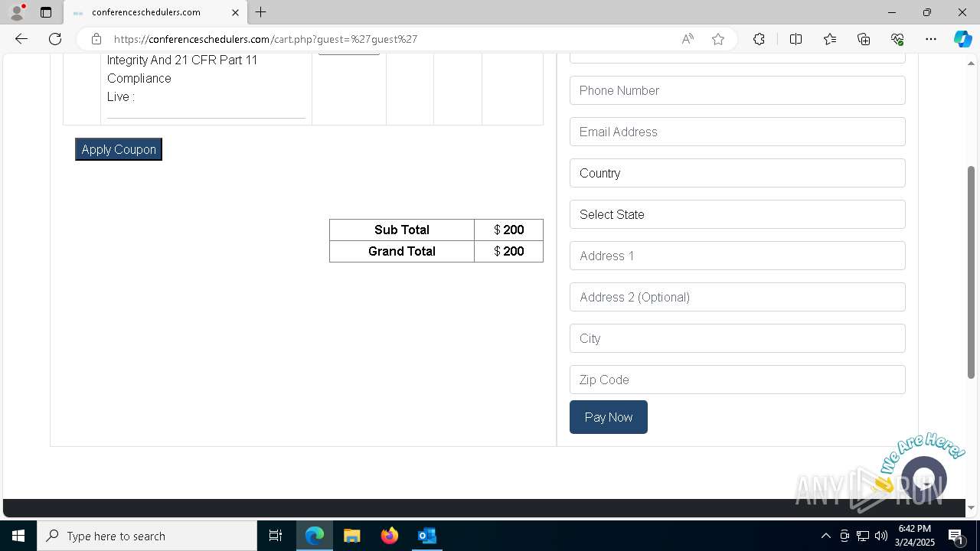980x551 pixels.
Task: Open Copilot sidebar icon
Action: (962, 39)
